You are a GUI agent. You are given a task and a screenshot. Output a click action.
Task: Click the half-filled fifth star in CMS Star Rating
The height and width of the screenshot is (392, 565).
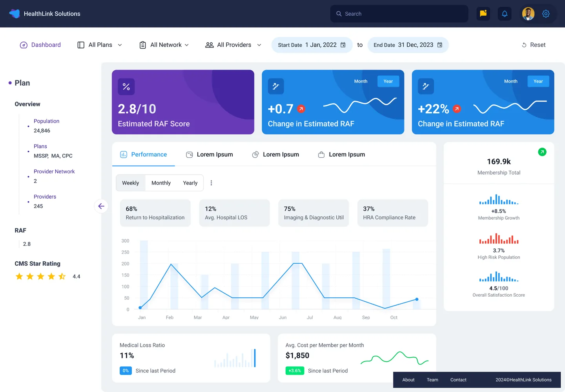[x=62, y=276]
